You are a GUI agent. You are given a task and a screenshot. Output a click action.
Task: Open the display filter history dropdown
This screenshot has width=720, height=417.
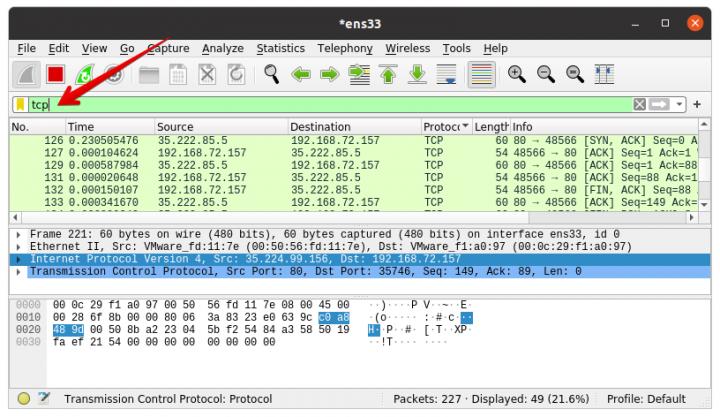click(683, 104)
